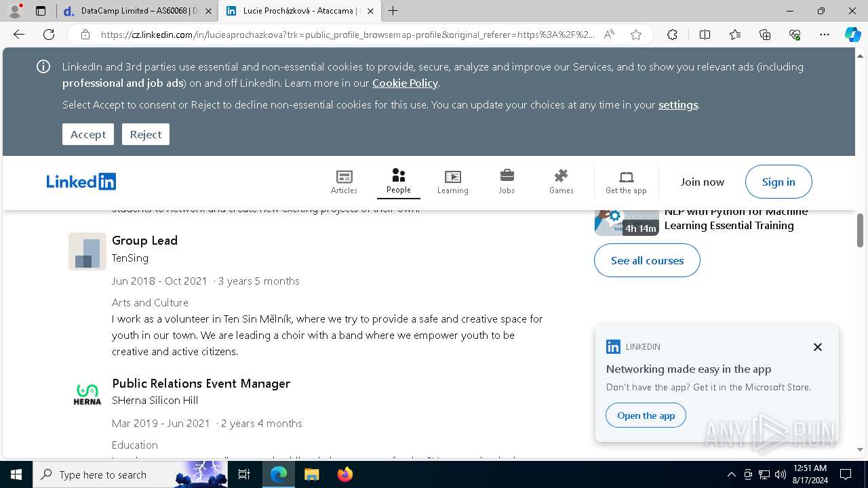Open SHerna Silicon Hill link
Screen dimensions: 868x488
[155, 400]
